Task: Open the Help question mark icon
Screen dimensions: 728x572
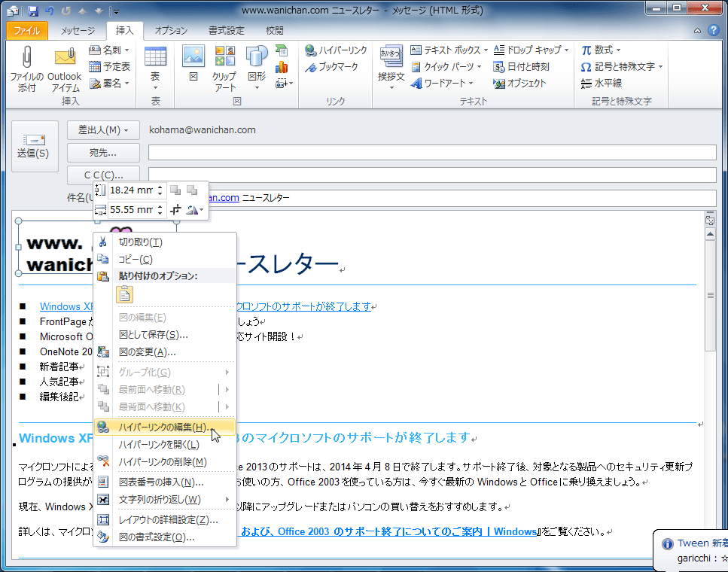Action: coord(714,30)
